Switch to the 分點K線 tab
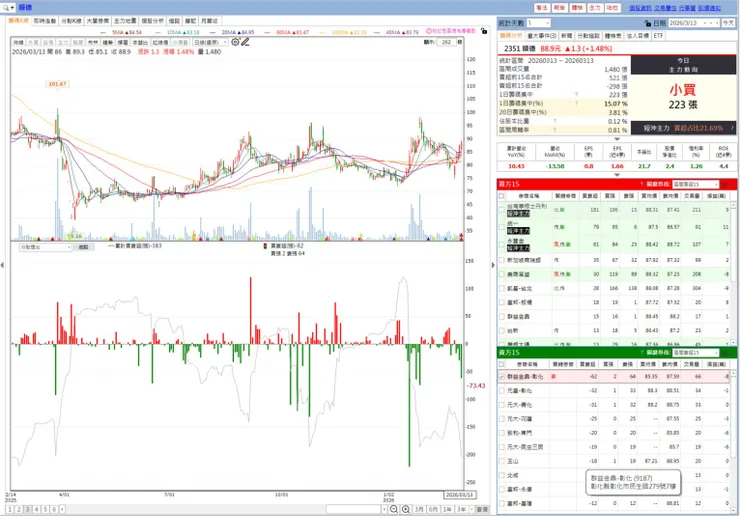The width and height of the screenshot is (740, 516). pos(71,21)
